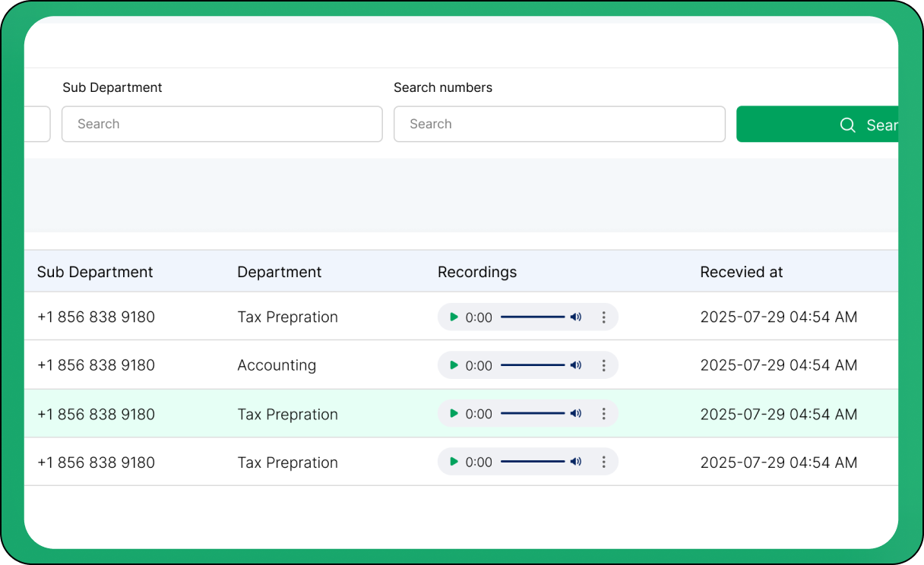Screen dimensions: 924x565
Task: Mute the first row's recording volume
Action: 576,317
